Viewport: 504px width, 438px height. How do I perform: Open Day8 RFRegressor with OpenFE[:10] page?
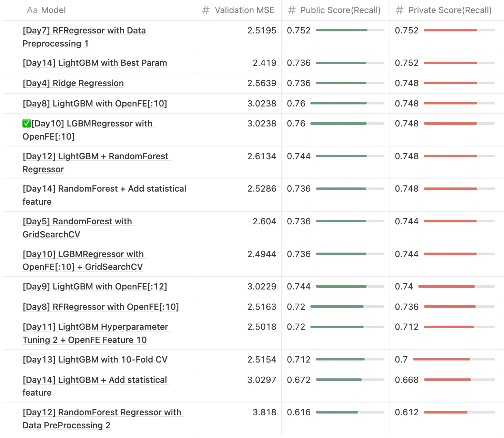tap(101, 307)
